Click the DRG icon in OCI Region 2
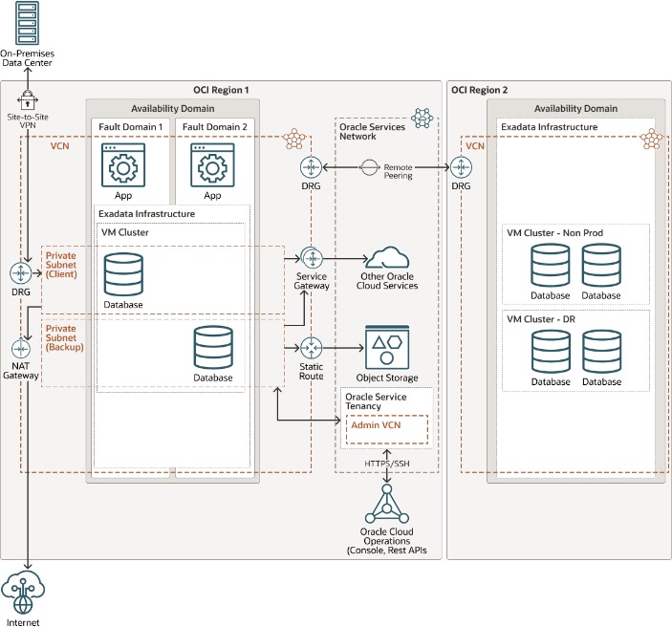 461,167
